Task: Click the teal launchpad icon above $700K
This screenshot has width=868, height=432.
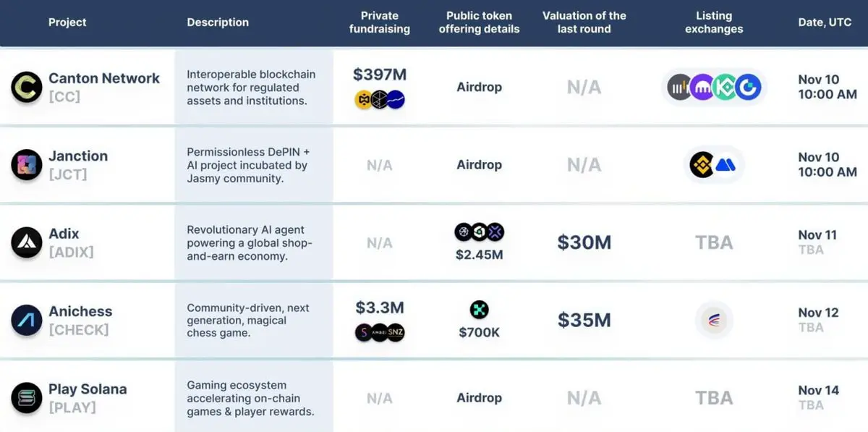Action: (x=479, y=310)
